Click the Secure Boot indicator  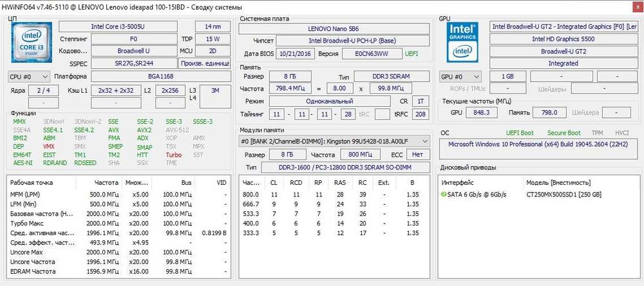(564, 133)
